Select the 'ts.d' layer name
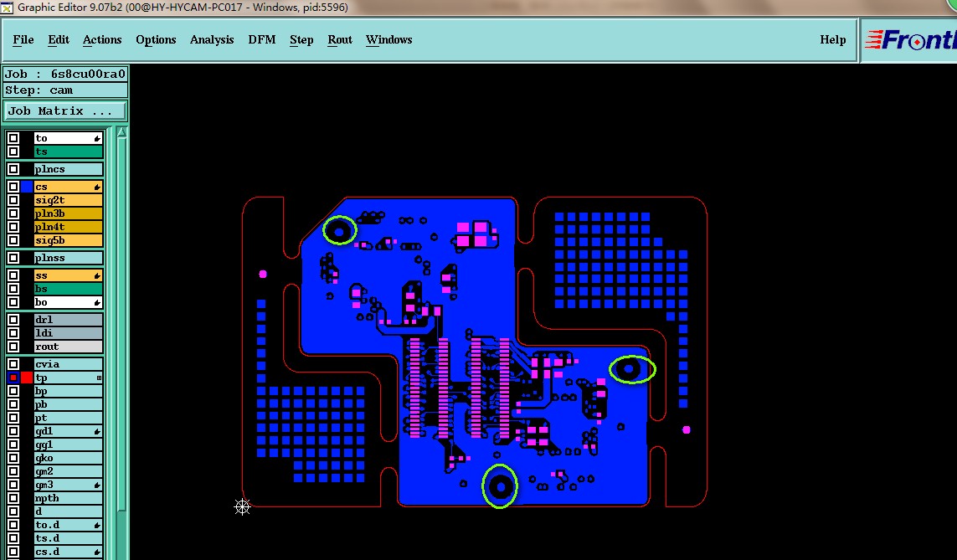 coord(68,538)
